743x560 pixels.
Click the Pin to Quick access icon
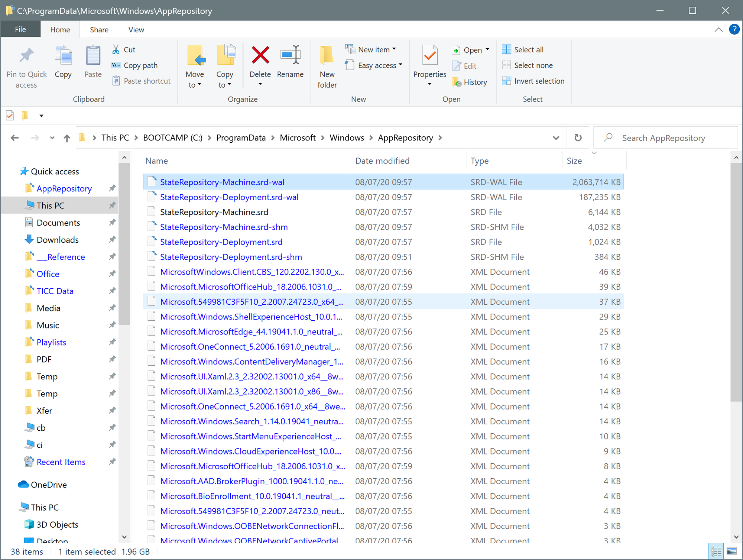pos(26,56)
